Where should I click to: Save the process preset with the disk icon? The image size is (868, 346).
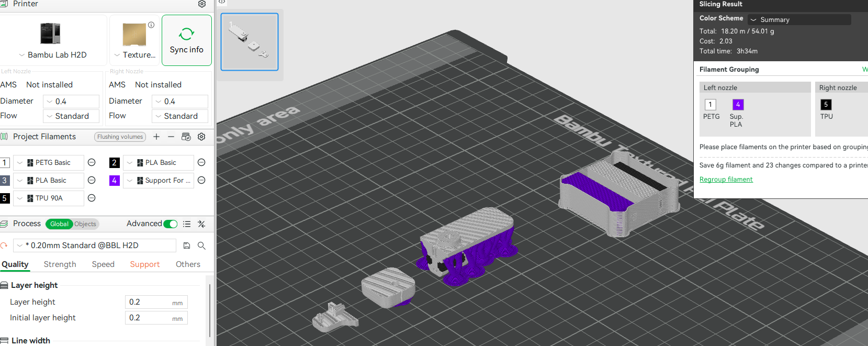pyautogui.click(x=187, y=245)
